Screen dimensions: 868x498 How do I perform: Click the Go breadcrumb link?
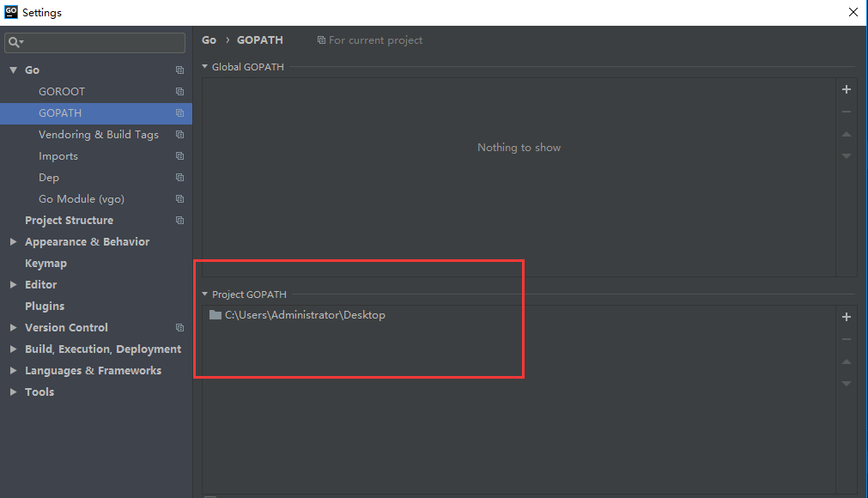pos(209,39)
